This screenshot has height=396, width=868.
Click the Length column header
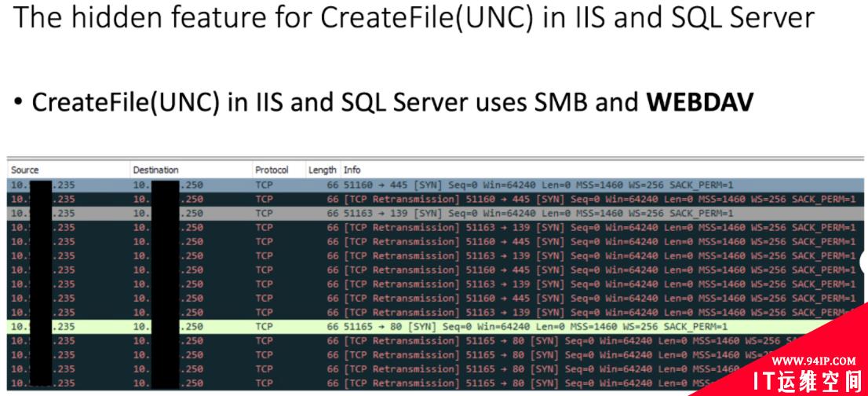point(323,170)
